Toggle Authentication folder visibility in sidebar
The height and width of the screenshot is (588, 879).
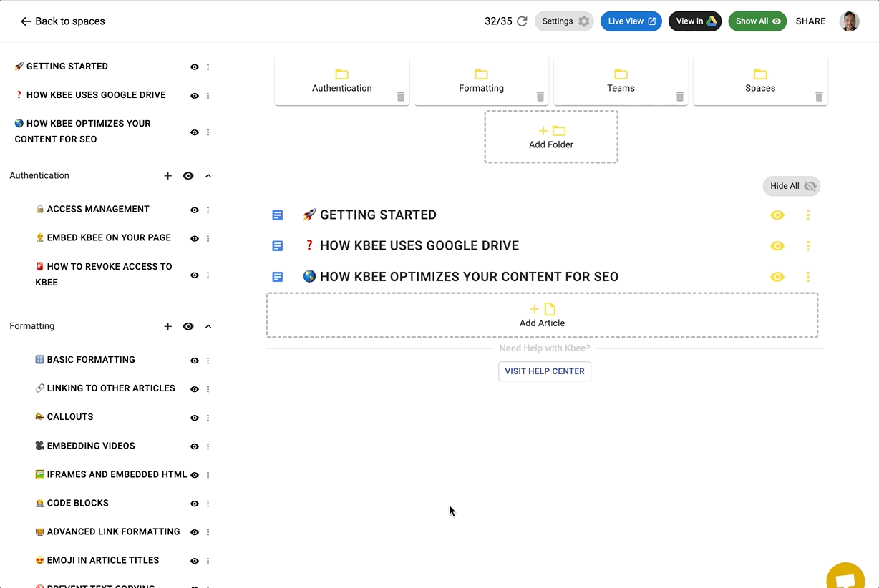(x=188, y=176)
